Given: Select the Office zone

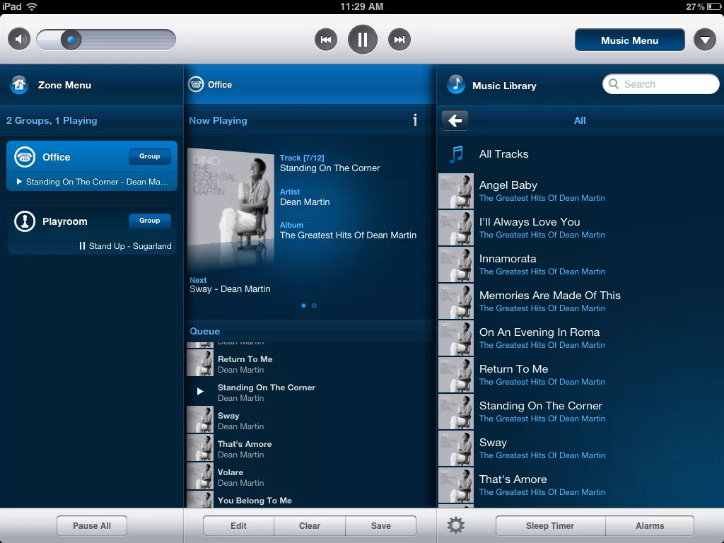Looking at the screenshot, I should 91,166.
